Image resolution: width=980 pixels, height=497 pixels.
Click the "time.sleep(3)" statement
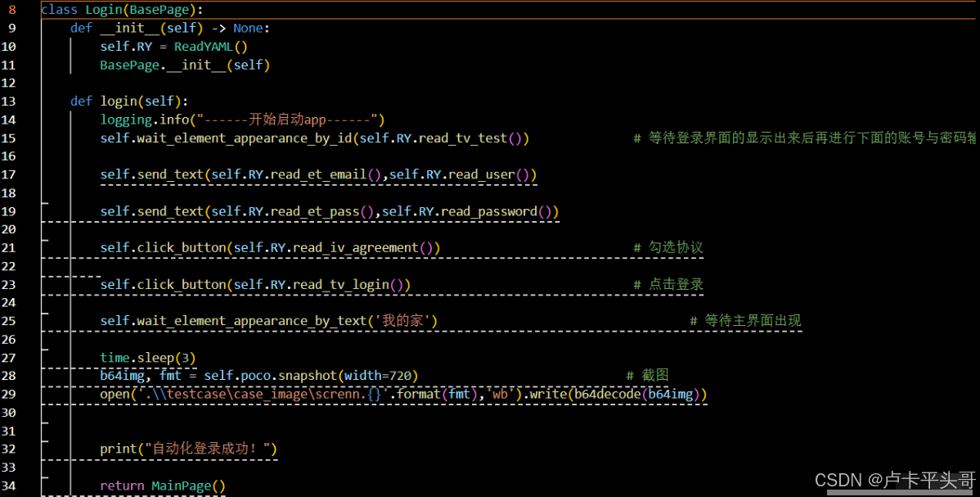pos(148,358)
